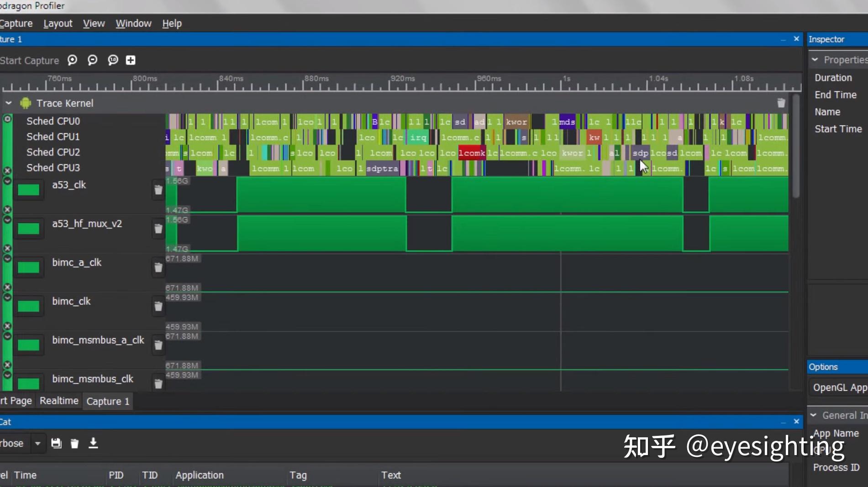This screenshot has height=487, width=868.
Task: Open the Layout menu
Action: pos(58,23)
